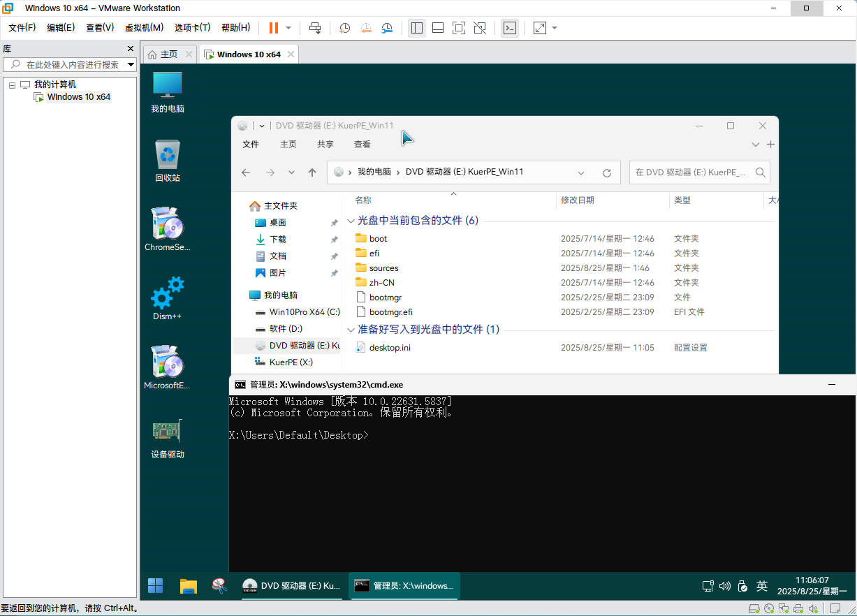
Task: Toggle the library sidebar view
Action: click(x=417, y=28)
